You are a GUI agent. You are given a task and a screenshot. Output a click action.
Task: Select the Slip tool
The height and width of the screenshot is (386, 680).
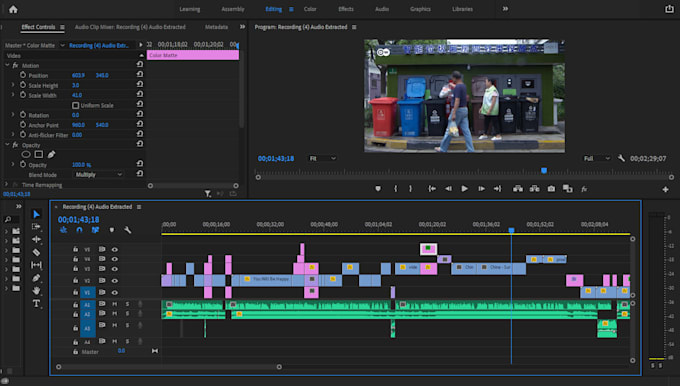coord(36,265)
